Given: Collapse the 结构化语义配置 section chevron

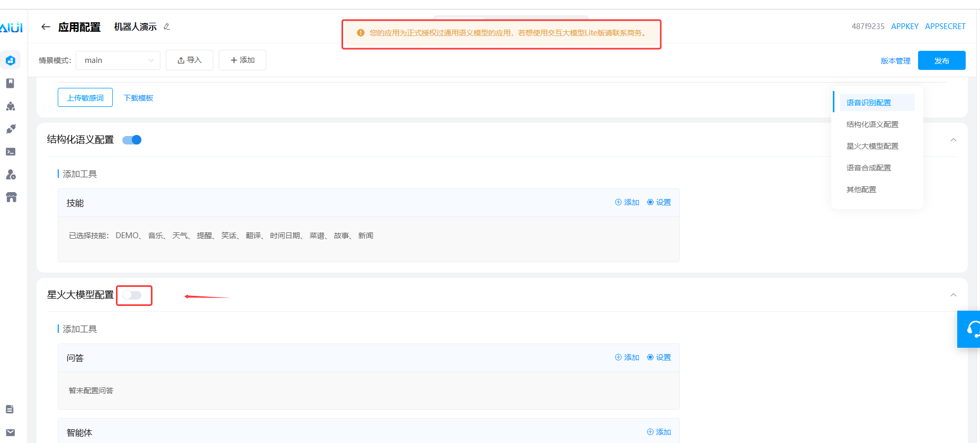Looking at the screenshot, I should [953, 140].
